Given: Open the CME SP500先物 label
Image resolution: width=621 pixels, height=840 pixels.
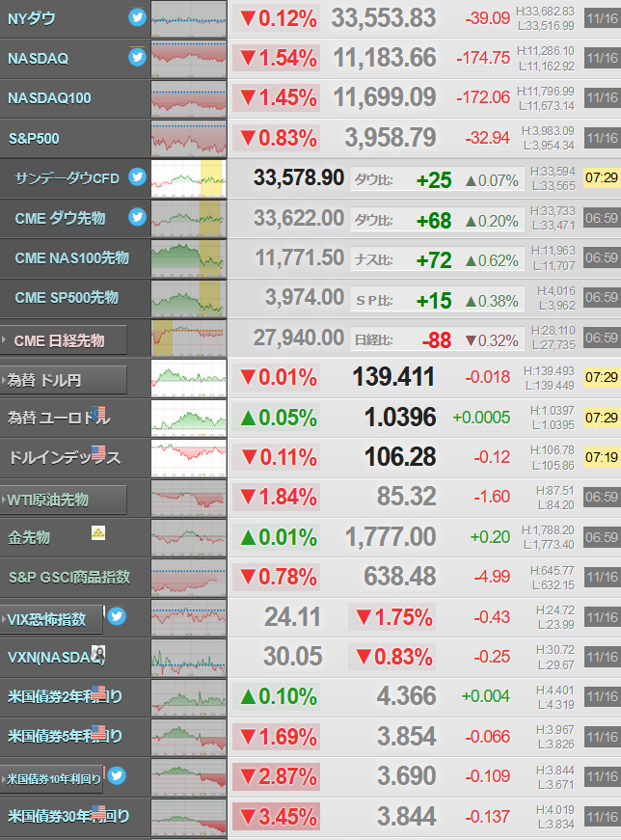Looking at the screenshot, I should coord(67,298).
